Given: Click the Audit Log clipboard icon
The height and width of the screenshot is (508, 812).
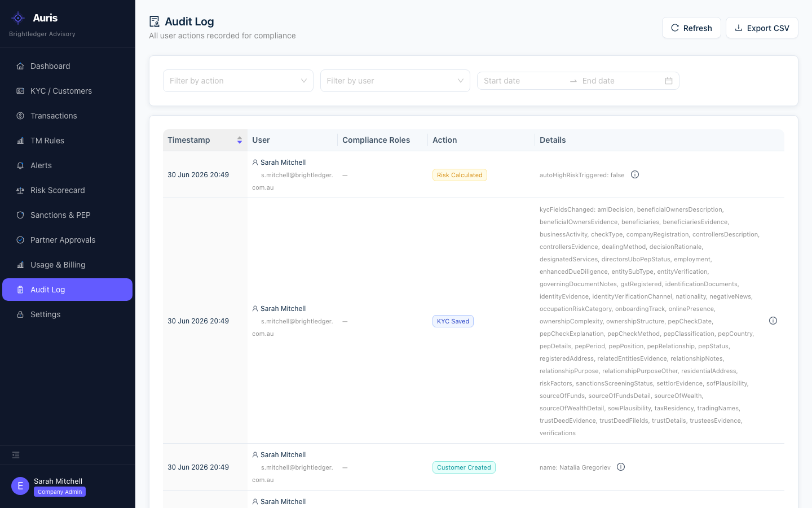Looking at the screenshot, I should click(x=20, y=290).
